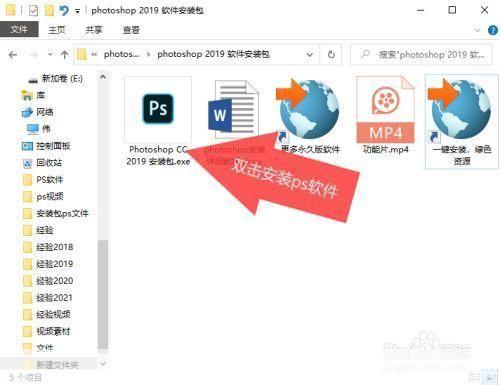Click the search box for photoshop 2019

(x=421, y=54)
